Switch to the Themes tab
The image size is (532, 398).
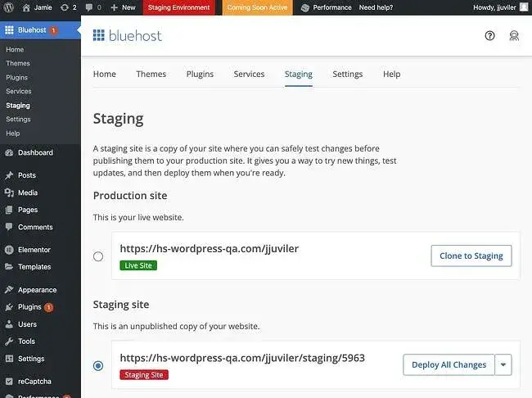151,74
